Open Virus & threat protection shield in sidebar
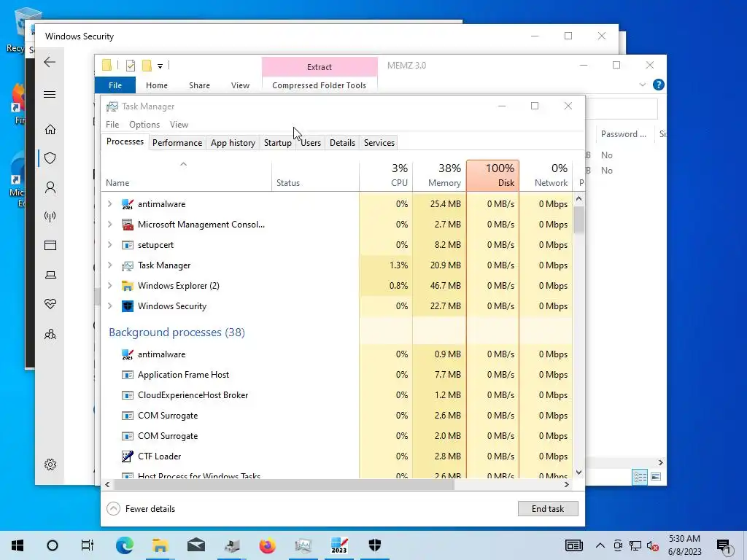Screen dimensions: 747x560 click(50, 158)
